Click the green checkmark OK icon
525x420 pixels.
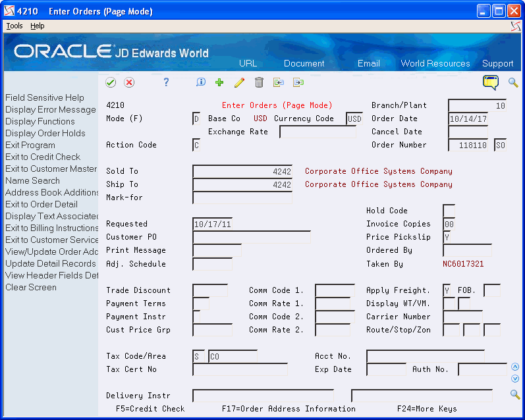click(x=111, y=82)
